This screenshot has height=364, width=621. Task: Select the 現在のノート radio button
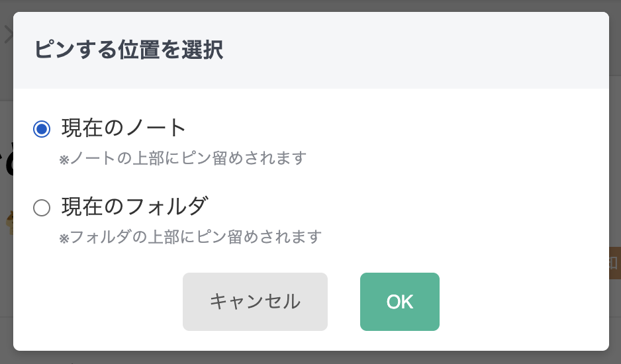point(42,128)
